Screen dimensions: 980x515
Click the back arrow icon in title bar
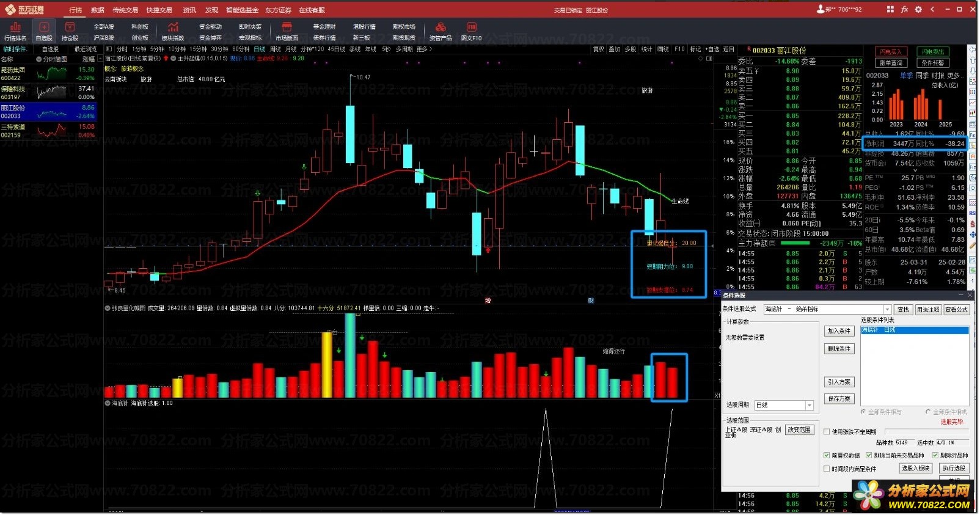[932, 9]
